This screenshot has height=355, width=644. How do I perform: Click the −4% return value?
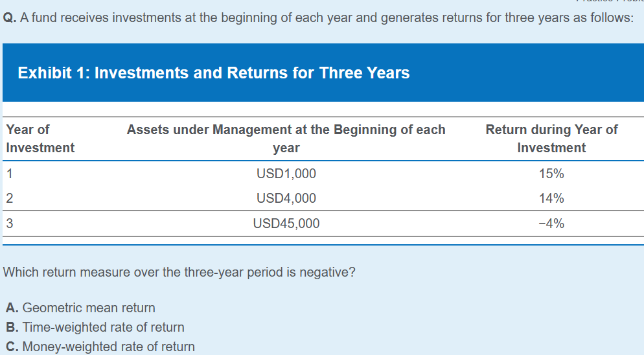pyautogui.click(x=551, y=223)
